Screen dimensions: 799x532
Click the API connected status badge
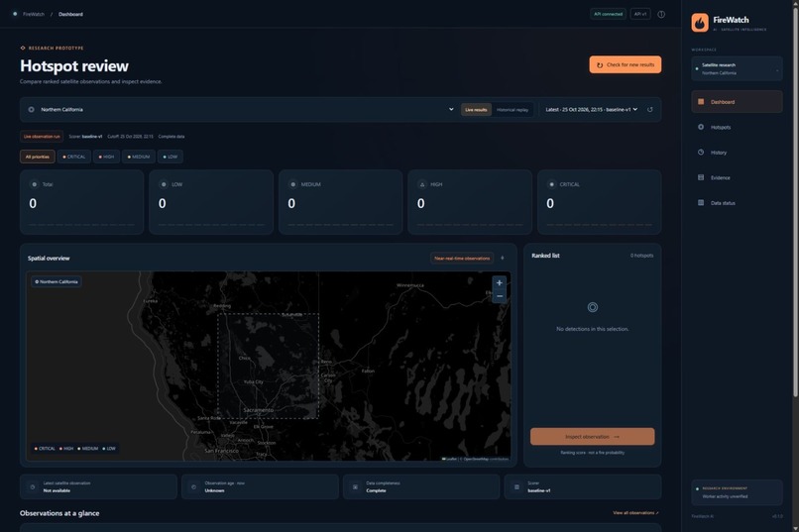pyautogui.click(x=608, y=14)
